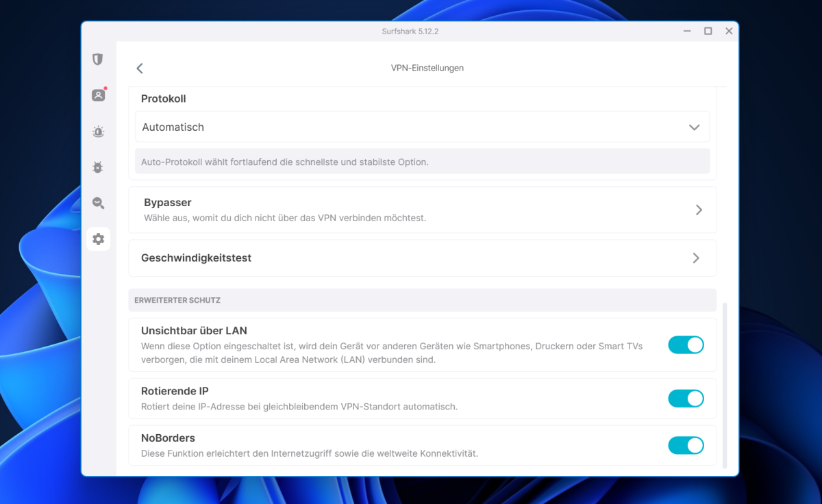Open the VPN shield section in sidebar
This screenshot has height=504, width=822.
98,60
